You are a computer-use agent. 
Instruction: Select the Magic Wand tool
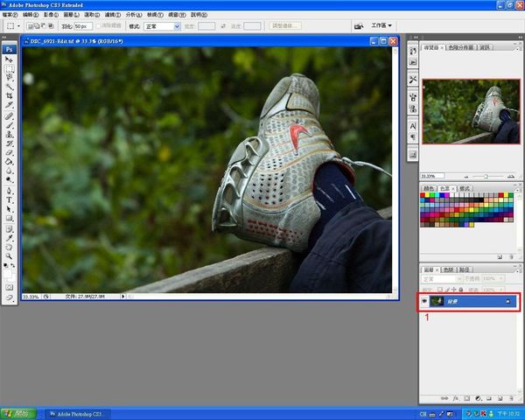coord(9,87)
